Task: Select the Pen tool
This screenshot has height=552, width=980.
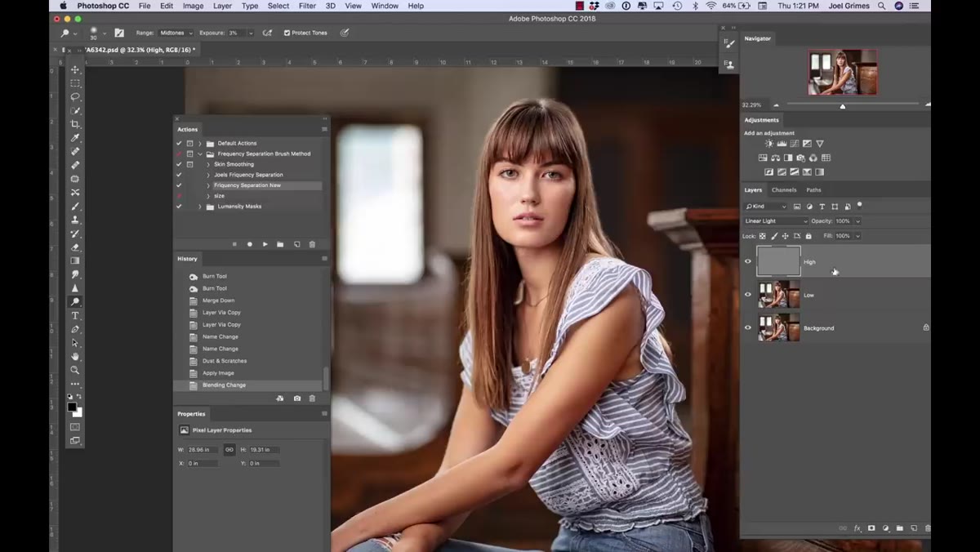Action: click(75, 330)
